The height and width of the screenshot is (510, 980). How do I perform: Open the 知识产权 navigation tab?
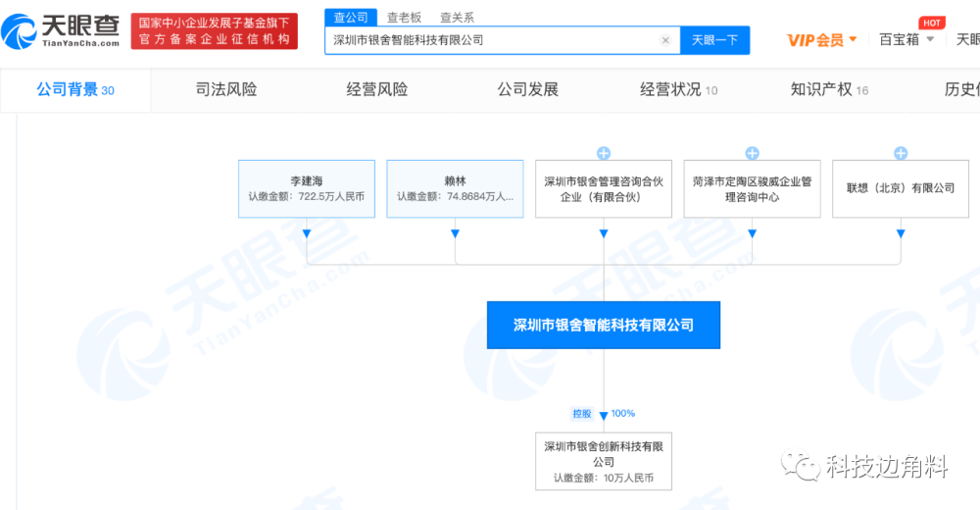pyautogui.click(x=829, y=89)
